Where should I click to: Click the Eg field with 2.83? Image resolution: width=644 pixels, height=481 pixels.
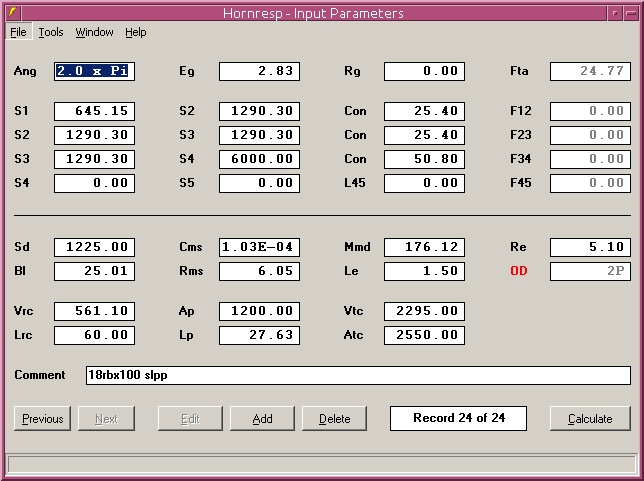260,71
